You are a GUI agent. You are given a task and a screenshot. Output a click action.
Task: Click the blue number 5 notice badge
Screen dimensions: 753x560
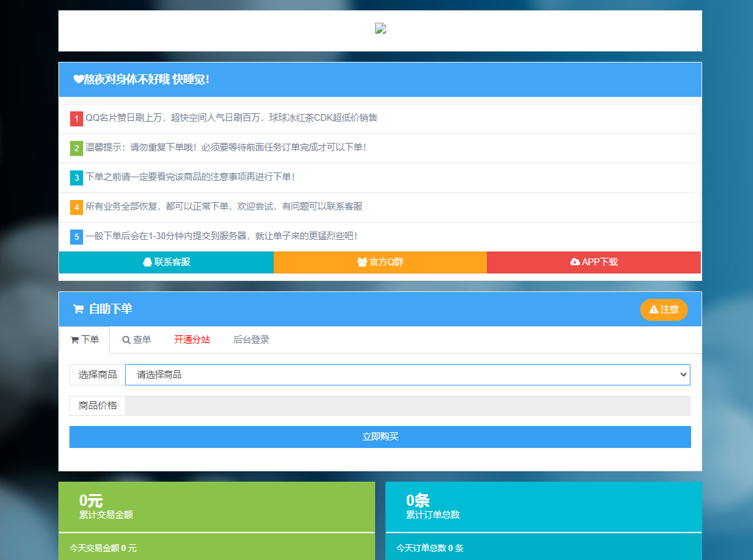point(76,237)
